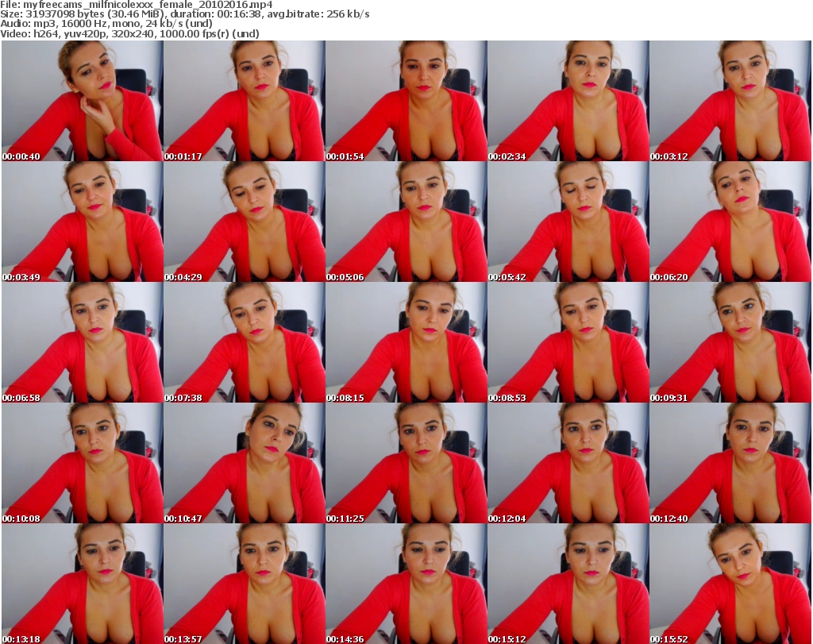Pick the frame stamped 00:02:34
The width and height of the screenshot is (813, 644).
tap(568, 101)
